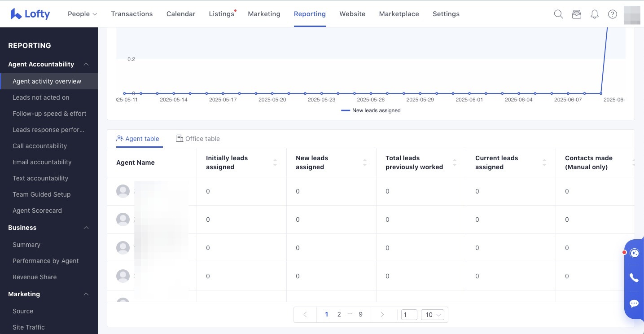
Task: Sort by Initially leads assigned
Action: pos(275,163)
